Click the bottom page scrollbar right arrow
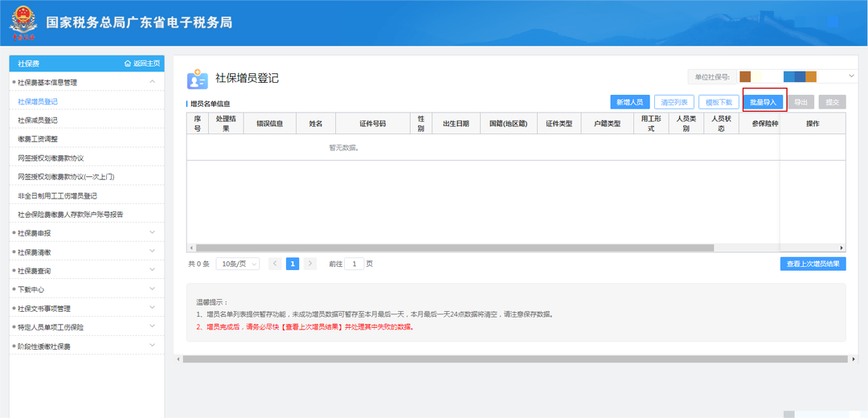 [x=853, y=359]
